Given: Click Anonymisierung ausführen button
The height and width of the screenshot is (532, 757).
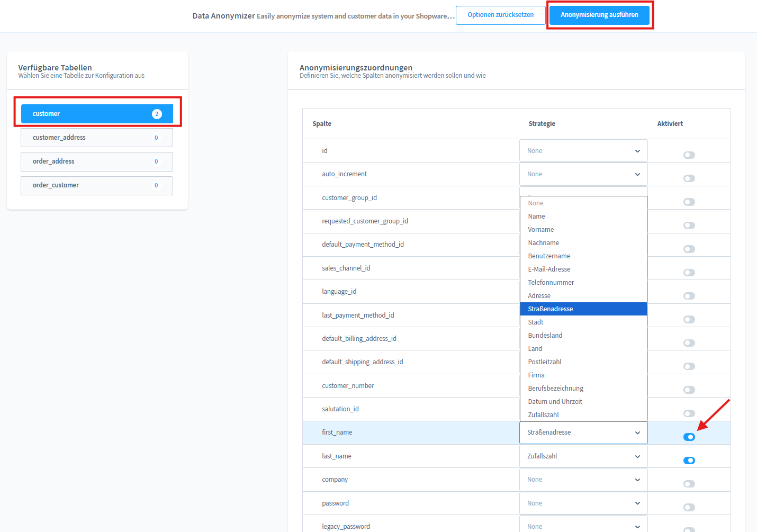Looking at the screenshot, I should pos(599,15).
